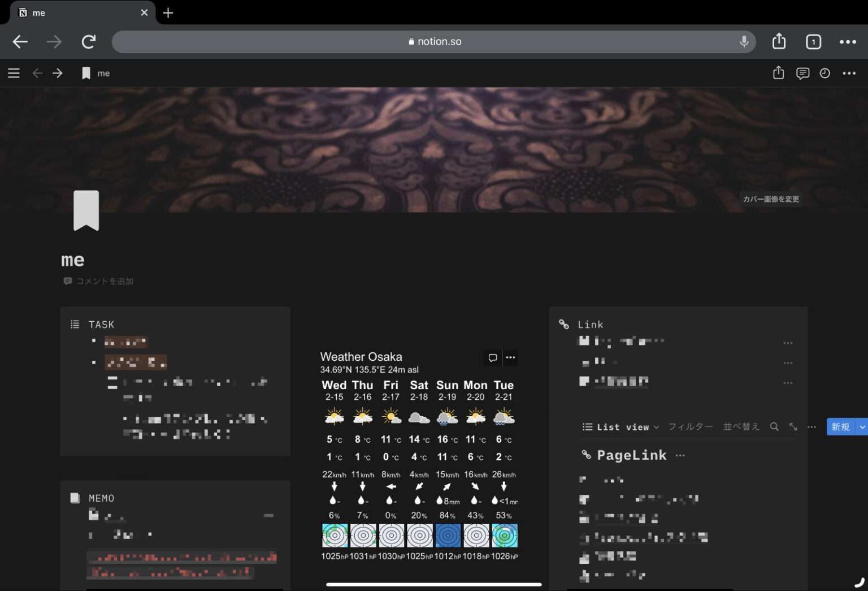The width and height of the screenshot is (868, 591).
Task: Click the microphone icon in the address bar
Action: [744, 41]
